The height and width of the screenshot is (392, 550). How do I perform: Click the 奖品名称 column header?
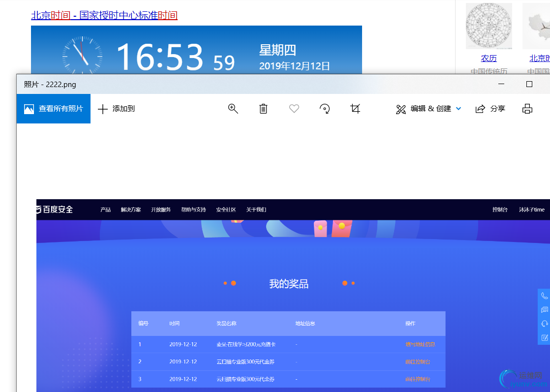(227, 323)
